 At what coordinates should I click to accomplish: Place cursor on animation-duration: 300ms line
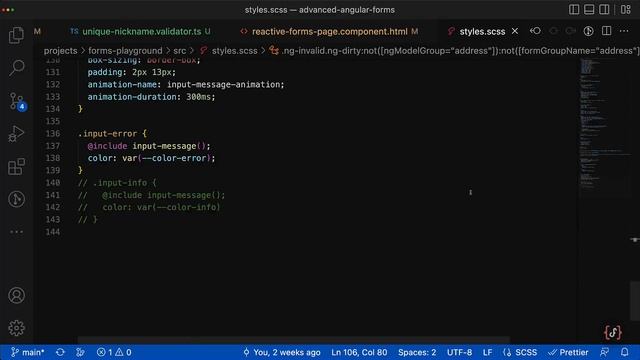coord(151,97)
